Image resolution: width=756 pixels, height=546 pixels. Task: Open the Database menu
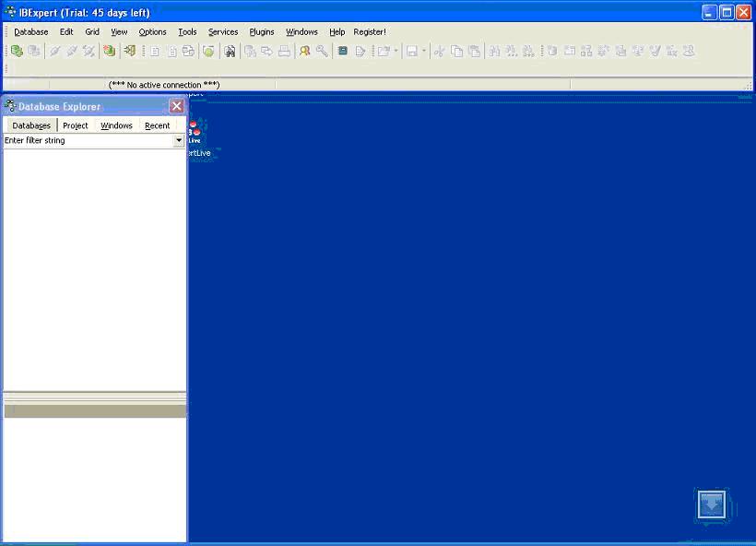click(31, 31)
